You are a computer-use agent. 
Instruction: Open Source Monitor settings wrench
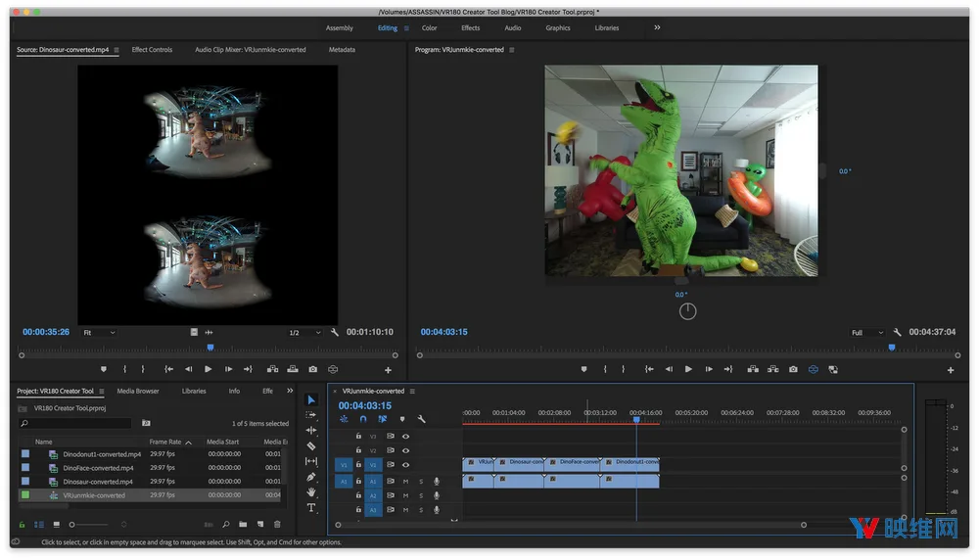pyautogui.click(x=335, y=332)
